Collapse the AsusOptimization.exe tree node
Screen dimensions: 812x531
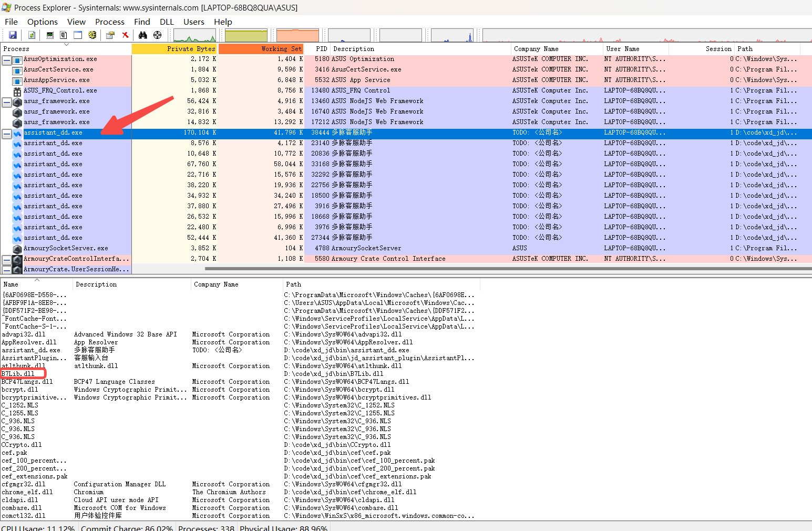[x=6, y=60]
